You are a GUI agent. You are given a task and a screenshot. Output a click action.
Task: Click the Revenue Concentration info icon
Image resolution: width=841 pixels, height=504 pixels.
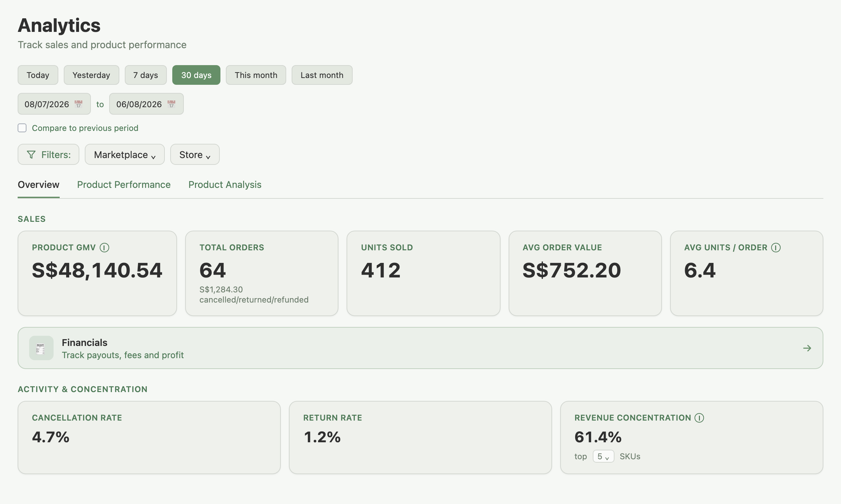699,418
